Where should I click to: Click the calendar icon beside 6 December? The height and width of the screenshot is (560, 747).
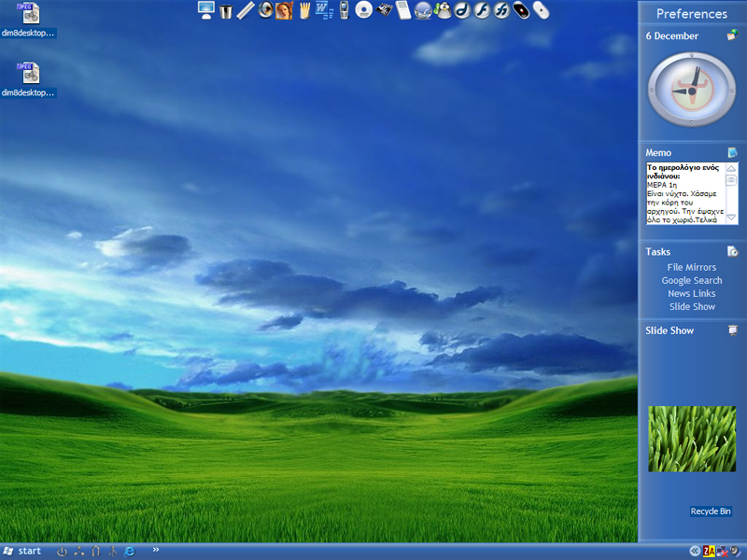[732, 35]
